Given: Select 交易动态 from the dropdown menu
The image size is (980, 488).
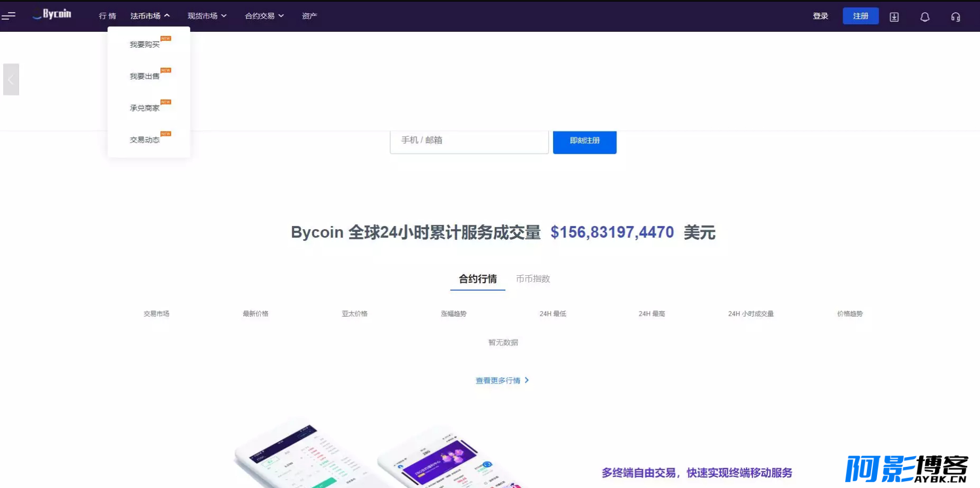Looking at the screenshot, I should (144, 140).
